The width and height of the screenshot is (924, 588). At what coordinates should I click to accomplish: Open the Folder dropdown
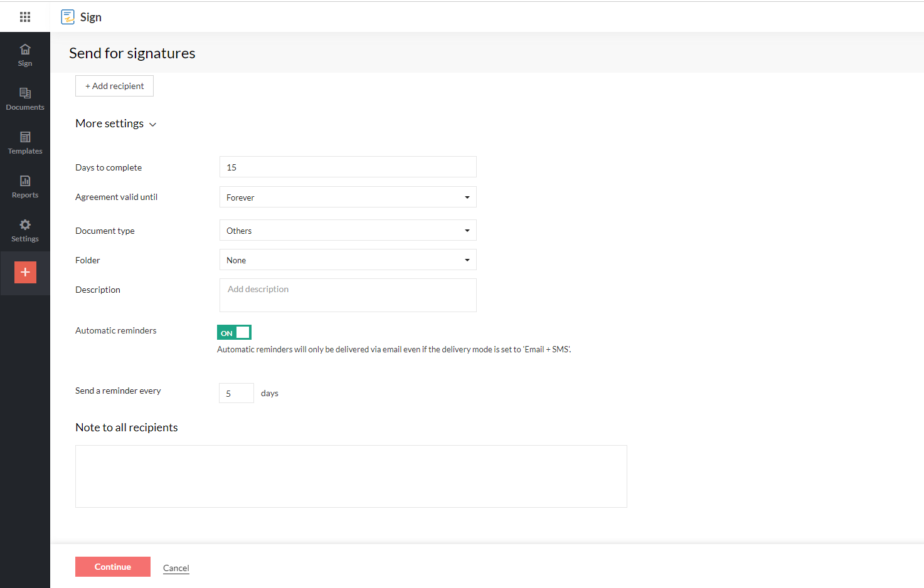click(348, 260)
